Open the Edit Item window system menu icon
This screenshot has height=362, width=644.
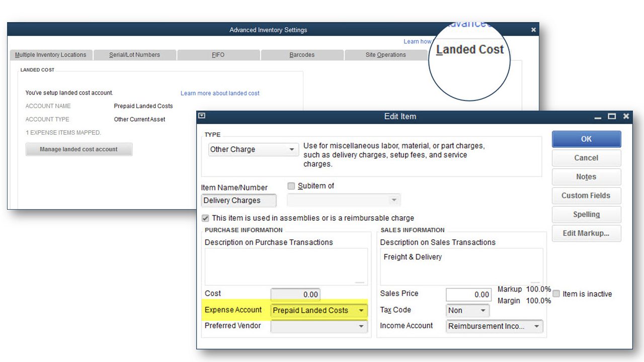point(202,116)
